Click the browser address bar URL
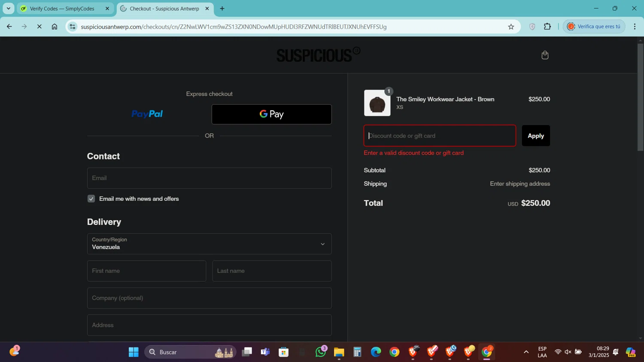 click(x=234, y=27)
